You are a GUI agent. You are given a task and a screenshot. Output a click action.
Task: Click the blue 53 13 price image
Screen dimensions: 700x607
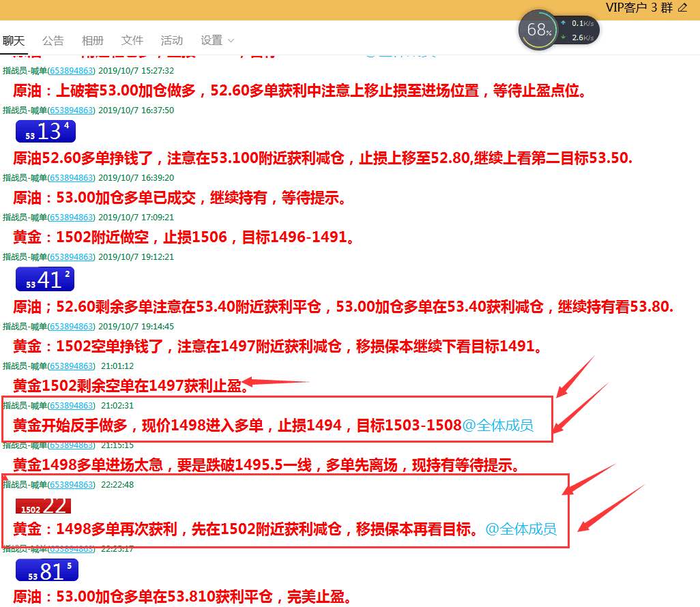(46, 131)
